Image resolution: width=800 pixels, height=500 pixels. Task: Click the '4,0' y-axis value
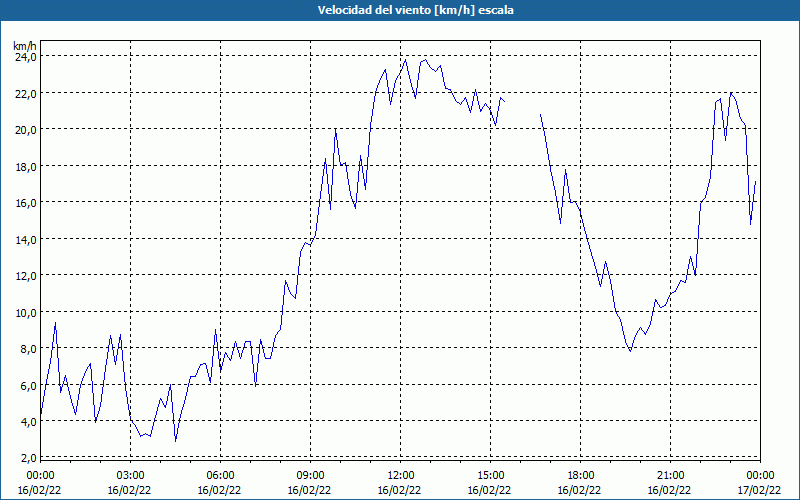click(x=28, y=421)
